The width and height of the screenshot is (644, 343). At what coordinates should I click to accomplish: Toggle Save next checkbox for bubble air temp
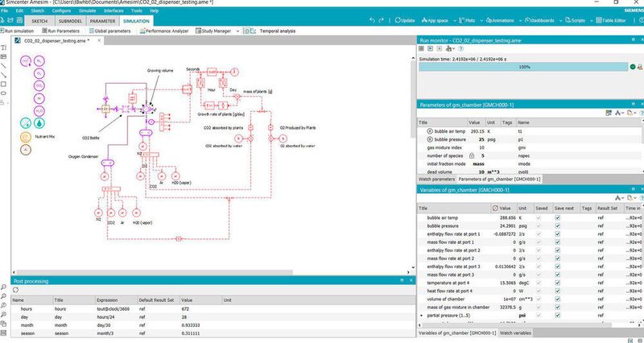pos(557,217)
